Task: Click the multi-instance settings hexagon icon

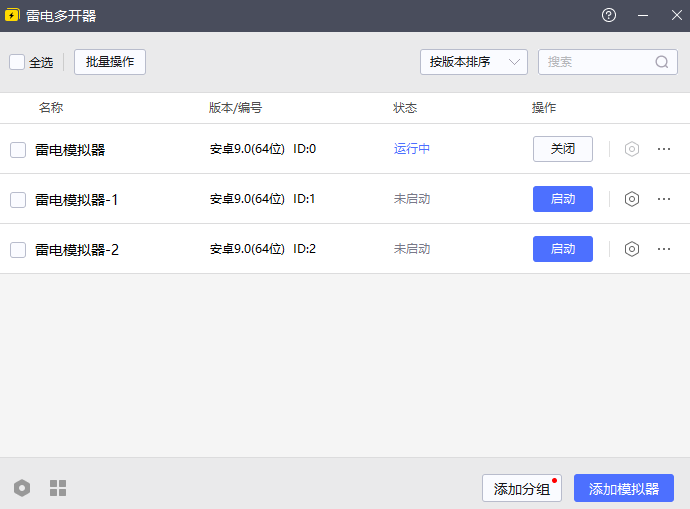Action: pos(22,488)
